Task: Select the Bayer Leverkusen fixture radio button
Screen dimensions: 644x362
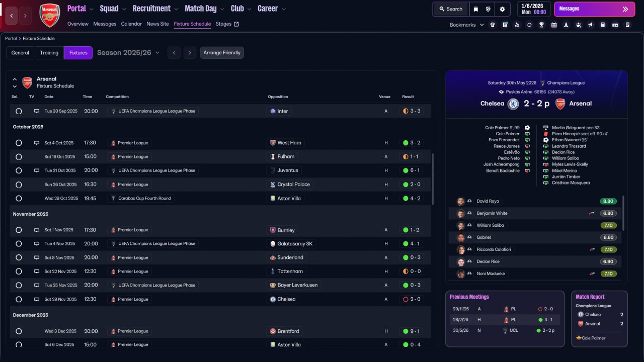Action: tap(19, 285)
